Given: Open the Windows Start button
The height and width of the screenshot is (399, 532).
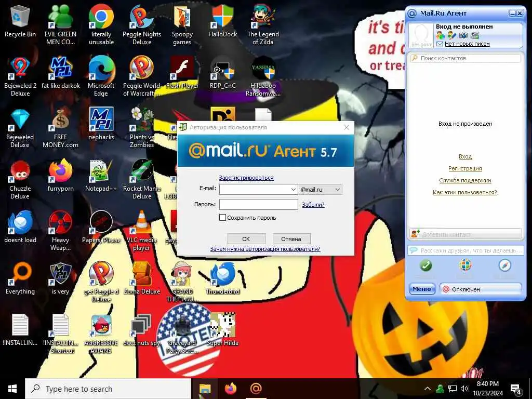Looking at the screenshot, I should pyautogui.click(x=12, y=389).
